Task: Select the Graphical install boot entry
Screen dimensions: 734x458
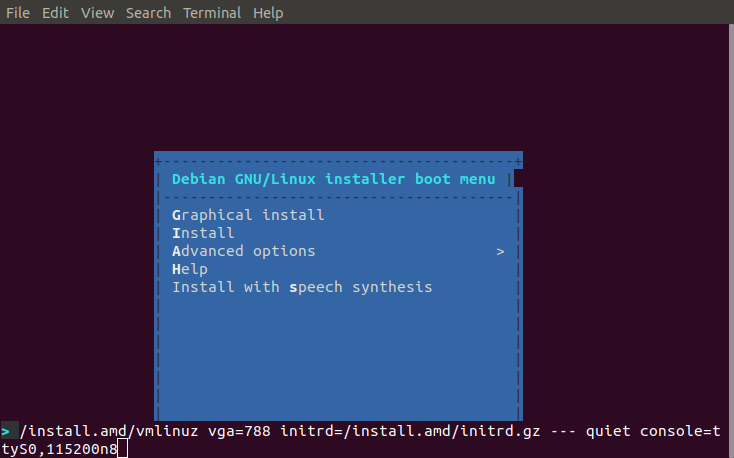Action: pos(248,215)
